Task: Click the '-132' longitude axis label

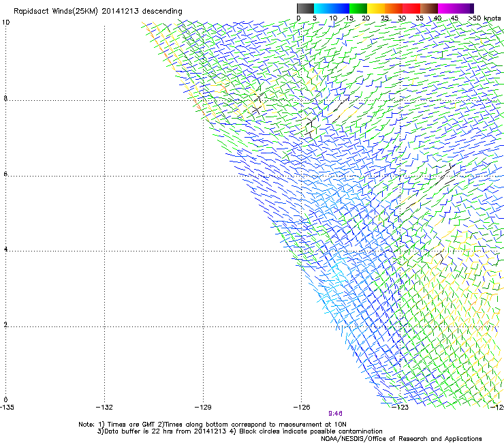Action: coord(104,408)
